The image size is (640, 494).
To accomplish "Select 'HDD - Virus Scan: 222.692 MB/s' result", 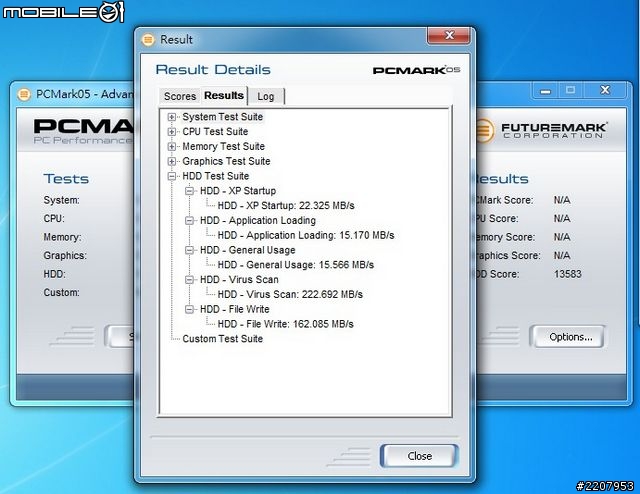I will (290, 294).
